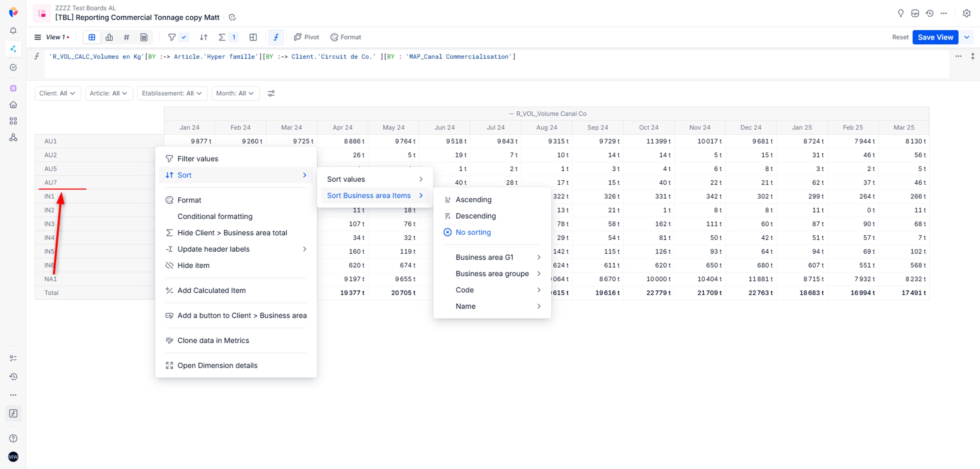Open the board info icon beside title
This screenshot has width=980, height=469.
pyautogui.click(x=232, y=18)
